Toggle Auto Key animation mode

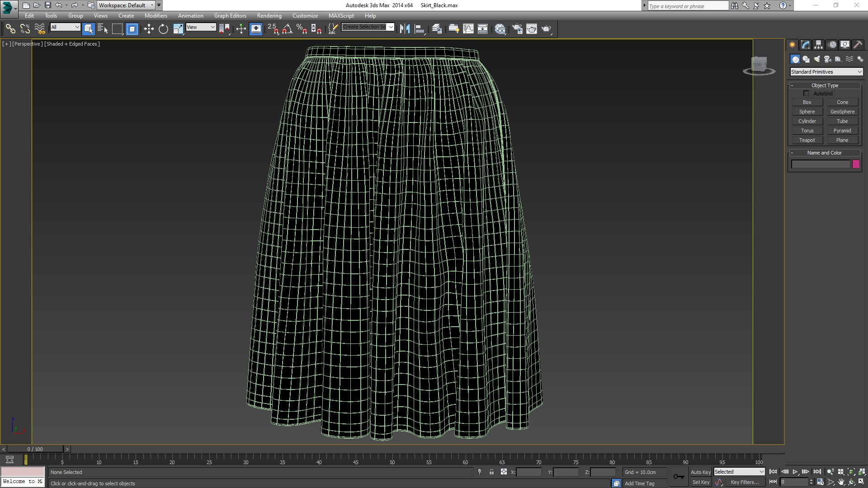701,472
